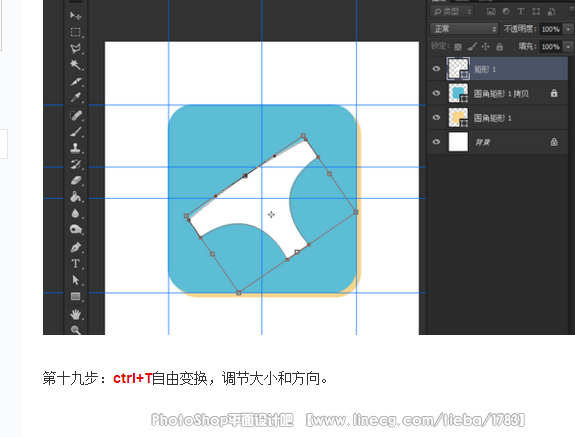The image size is (575, 437).
Task: Select the Rectangular Marquee tool
Action: point(76,32)
